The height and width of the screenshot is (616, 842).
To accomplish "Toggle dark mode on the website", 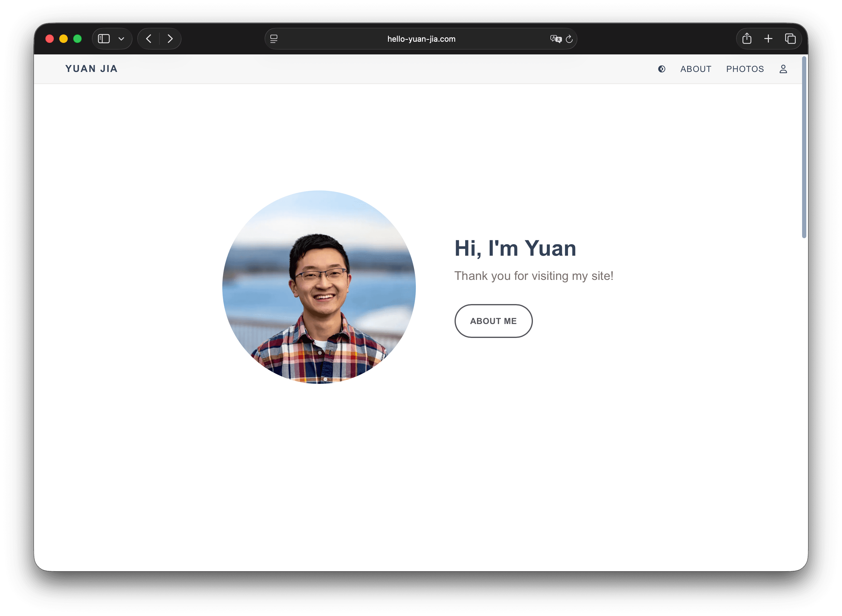I will click(x=661, y=69).
